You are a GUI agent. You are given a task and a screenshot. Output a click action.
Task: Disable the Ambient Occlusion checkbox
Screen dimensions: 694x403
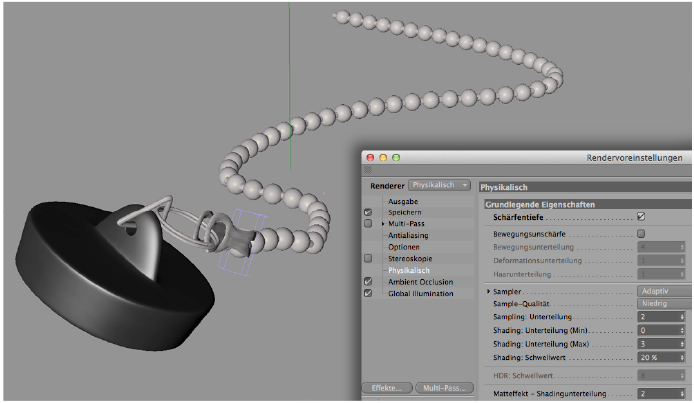pyautogui.click(x=368, y=281)
